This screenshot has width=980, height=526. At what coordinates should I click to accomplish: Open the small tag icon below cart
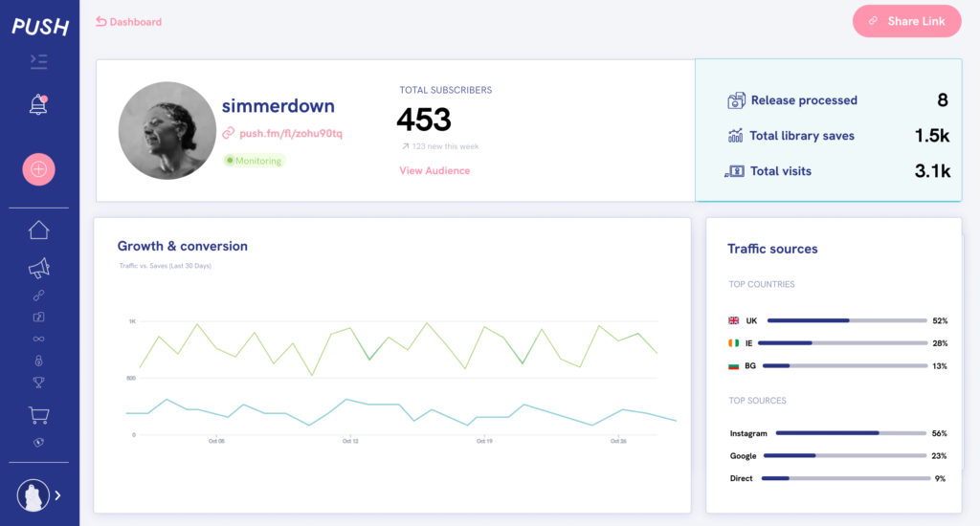coord(38,443)
